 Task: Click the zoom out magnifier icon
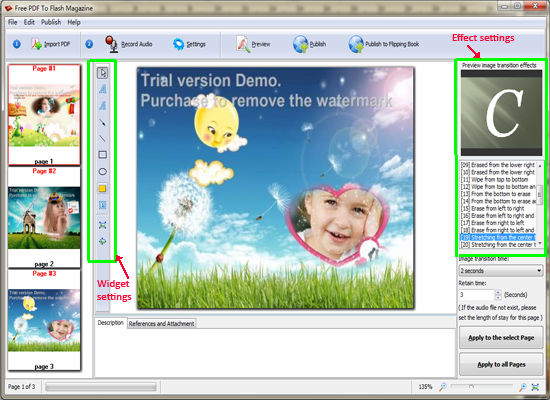443,387
